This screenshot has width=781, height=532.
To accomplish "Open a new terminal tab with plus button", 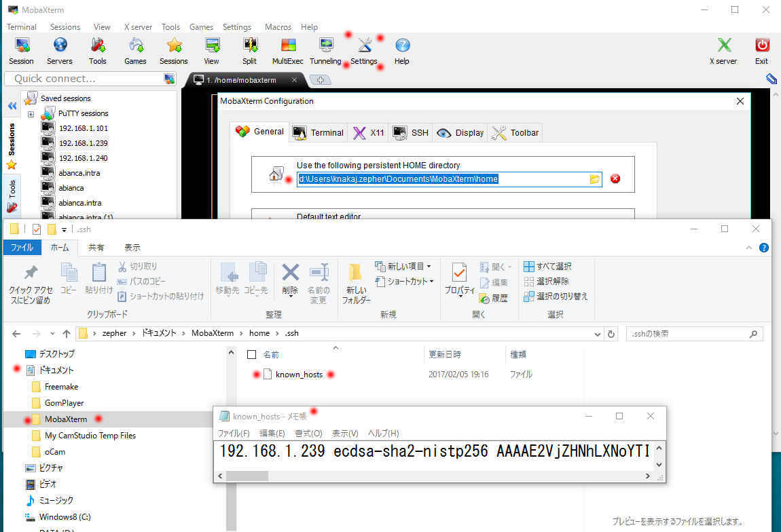I will point(321,80).
